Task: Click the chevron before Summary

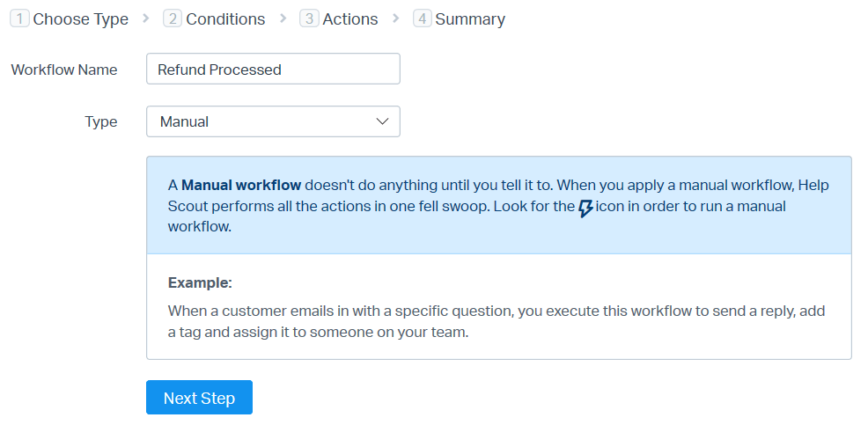Action: [396, 18]
